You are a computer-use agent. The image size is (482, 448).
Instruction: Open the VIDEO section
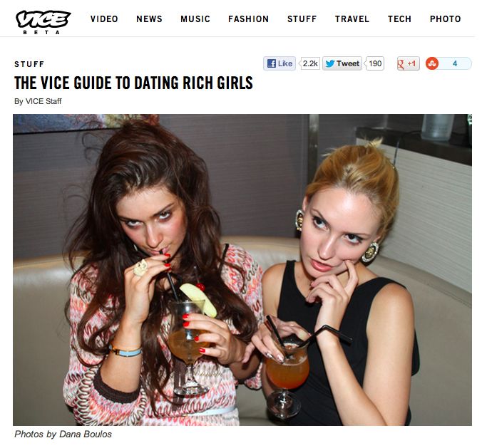[104, 19]
